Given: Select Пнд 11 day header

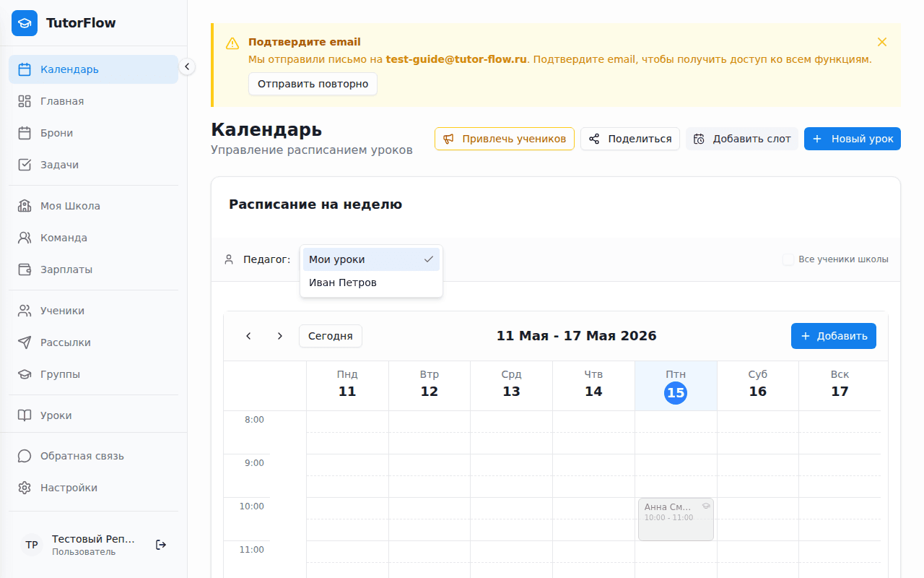Looking at the screenshot, I should [347, 384].
